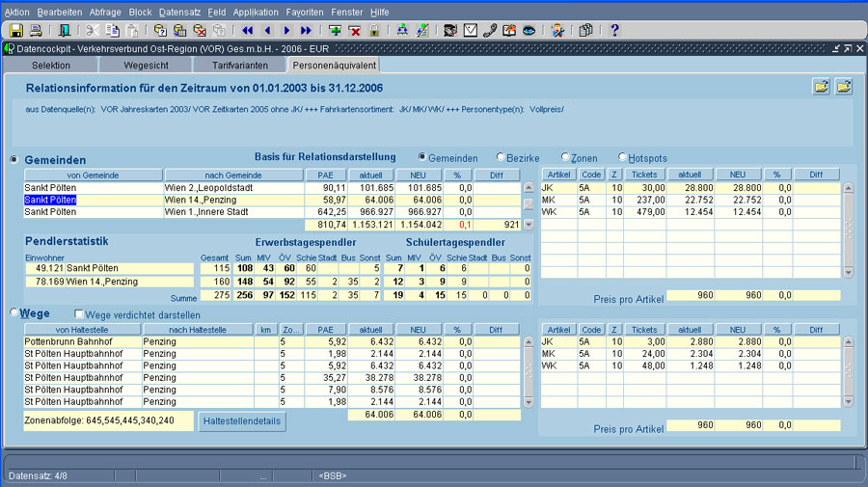Click the Haltestellendetails button

tap(242, 421)
